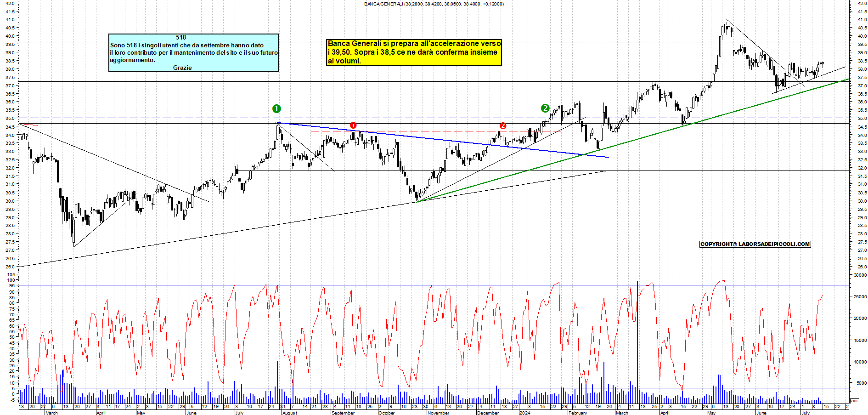Viewport: 868px width, 415px height.
Task: Click the 'Grazie' text in cyan box
Action: click(x=182, y=68)
